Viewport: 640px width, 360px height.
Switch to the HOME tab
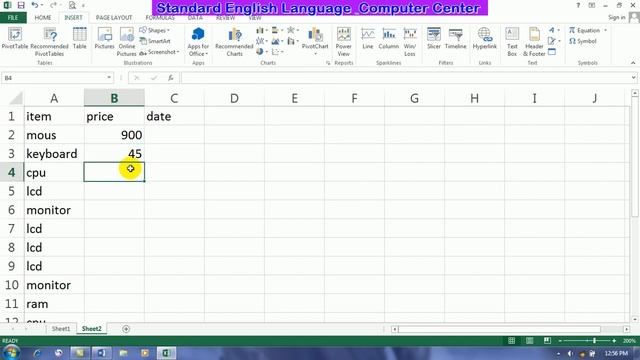click(x=43, y=18)
